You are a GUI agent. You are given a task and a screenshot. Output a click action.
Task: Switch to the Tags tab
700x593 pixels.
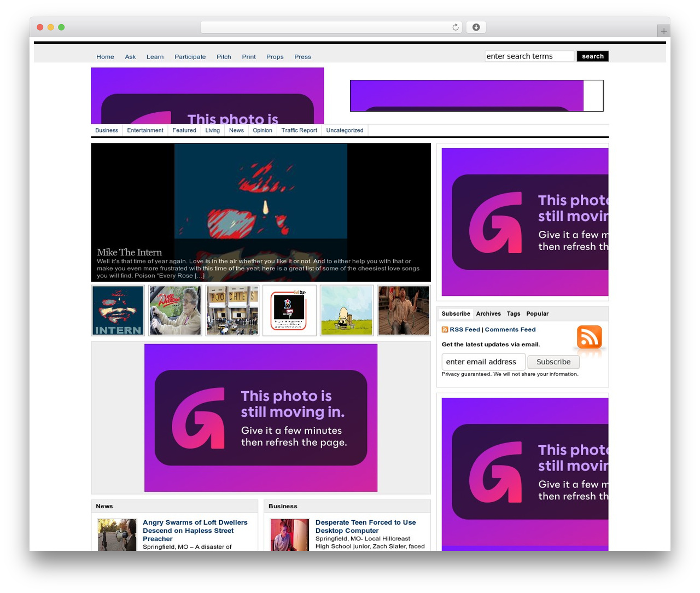click(514, 313)
